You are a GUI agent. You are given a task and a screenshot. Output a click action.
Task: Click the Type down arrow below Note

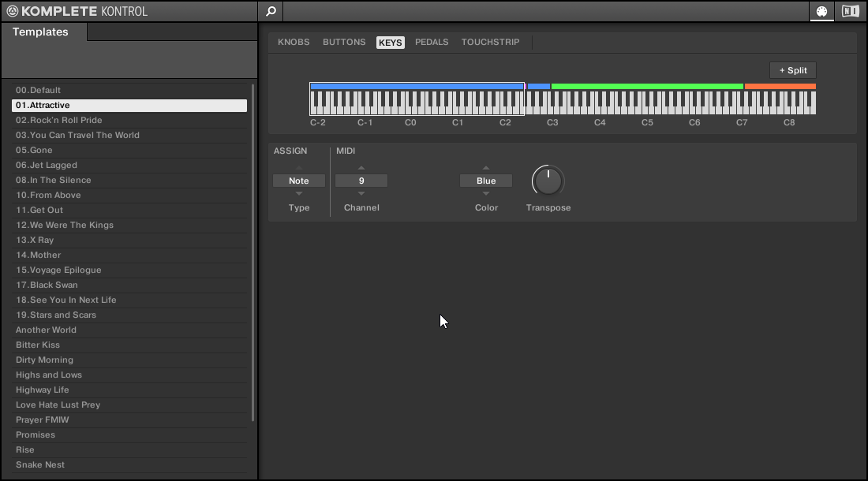[299, 193]
